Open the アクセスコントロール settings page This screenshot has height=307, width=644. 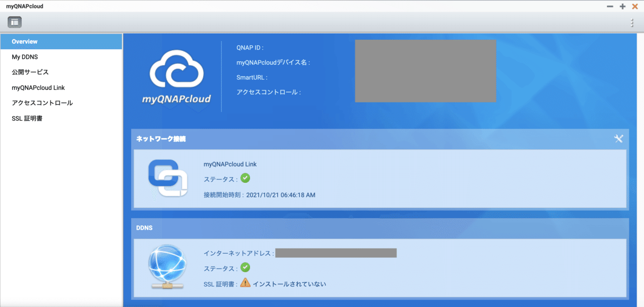42,103
